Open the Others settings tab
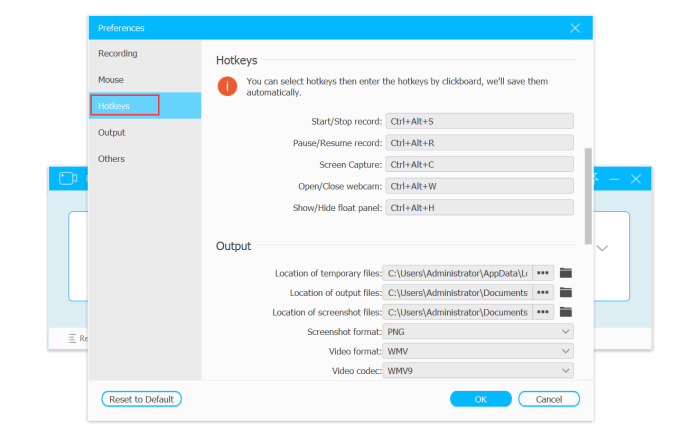Viewport: 700px width, 441px height. [112, 158]
